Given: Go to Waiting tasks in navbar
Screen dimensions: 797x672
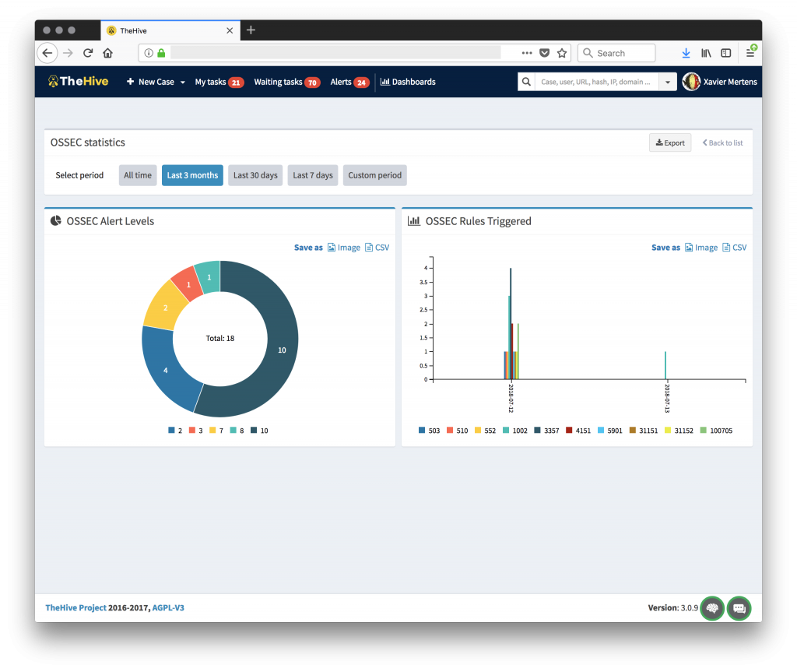Looking at the screenshot, I should tap(286, 82).
